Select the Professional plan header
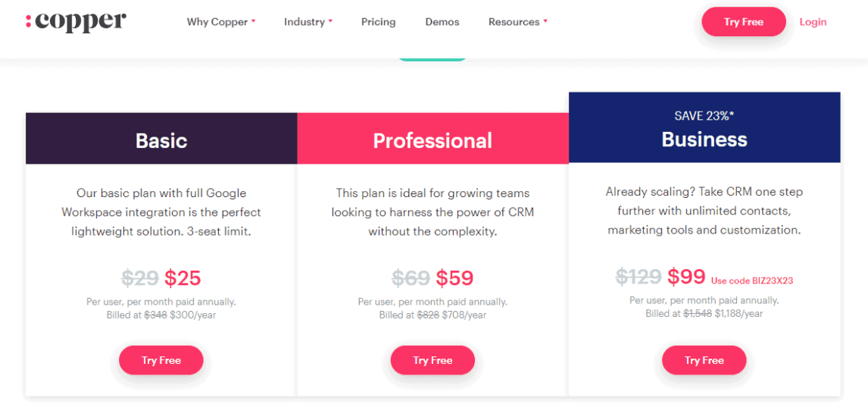Image resolution: width=868 pixels, height=417 pixels. tap(433, 139)
